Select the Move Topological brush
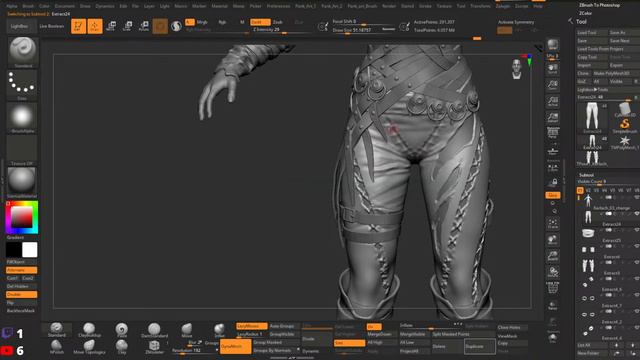The width and height of the screenshot is (640, 360). coord(89,347)
